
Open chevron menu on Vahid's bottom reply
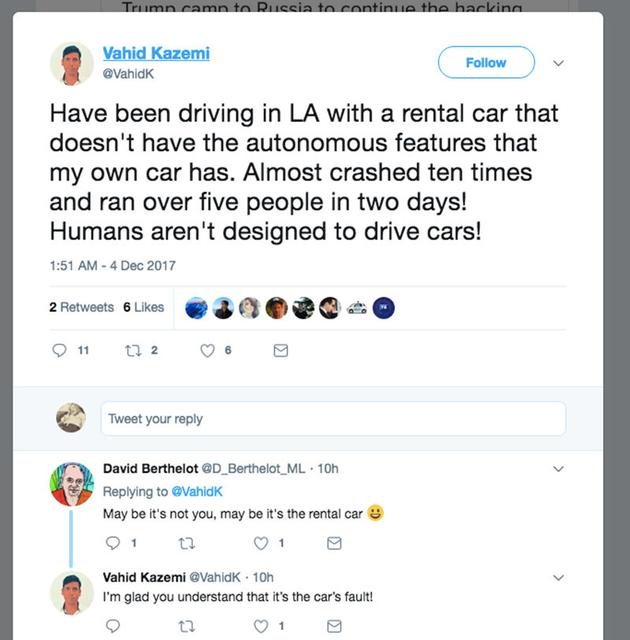coord(558,577)
